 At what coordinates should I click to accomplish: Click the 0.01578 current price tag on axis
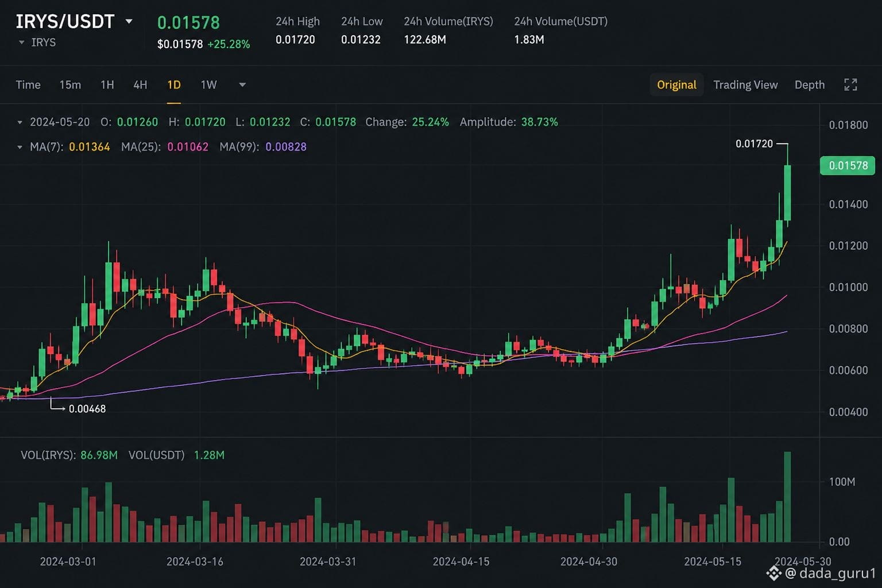point(848,165)
